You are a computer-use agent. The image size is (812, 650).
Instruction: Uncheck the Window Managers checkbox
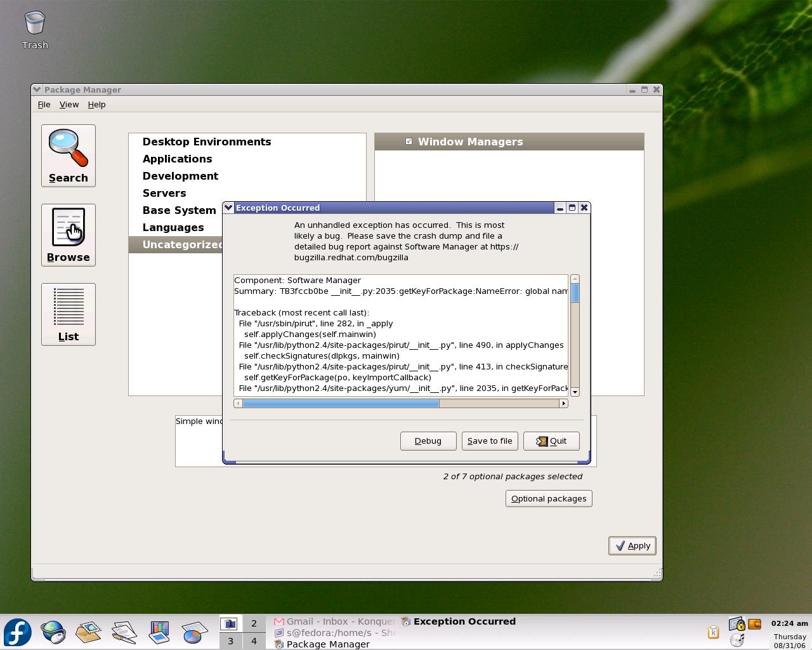[409, 142]
